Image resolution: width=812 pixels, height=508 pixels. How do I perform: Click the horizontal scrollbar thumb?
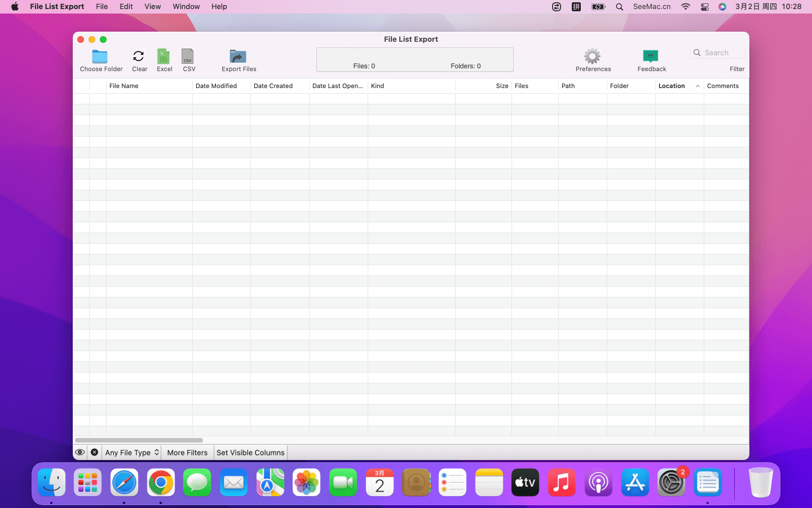click(x=139, y=440)
